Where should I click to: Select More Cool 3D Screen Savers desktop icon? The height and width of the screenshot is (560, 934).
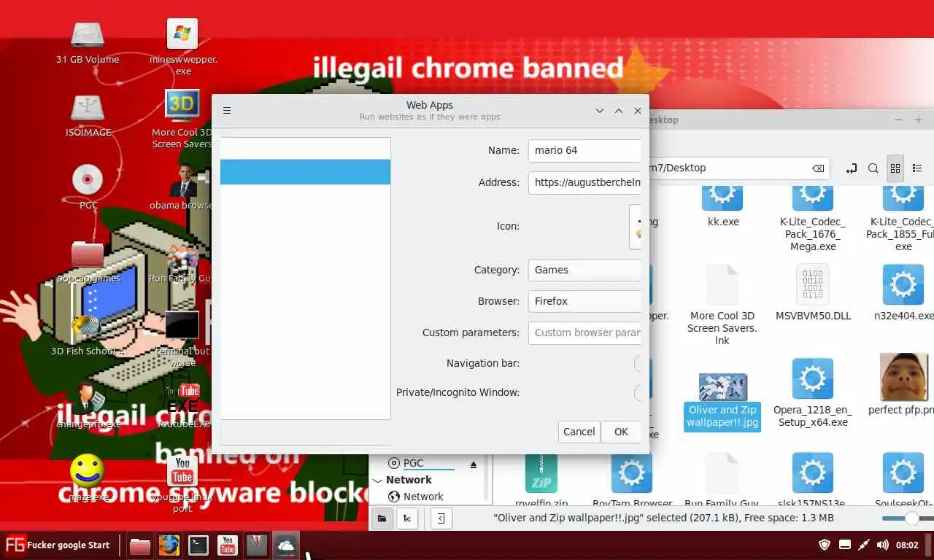[182, 120]
